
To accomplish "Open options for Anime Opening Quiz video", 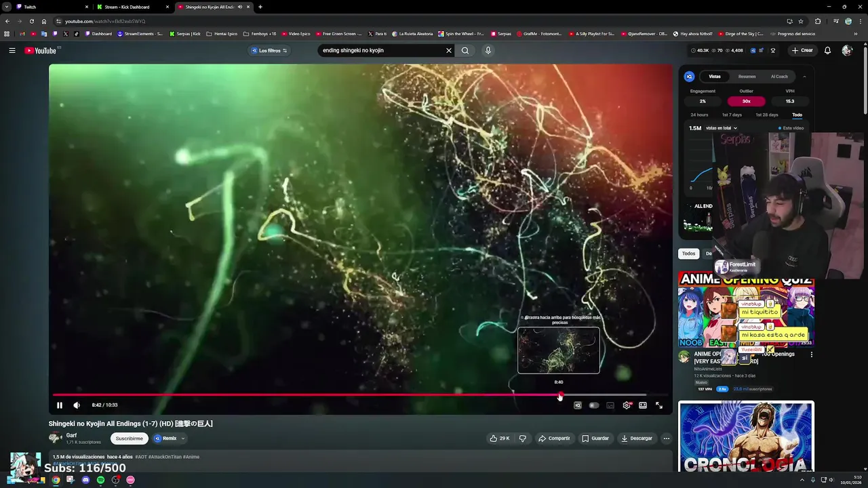I will [811, 354].
